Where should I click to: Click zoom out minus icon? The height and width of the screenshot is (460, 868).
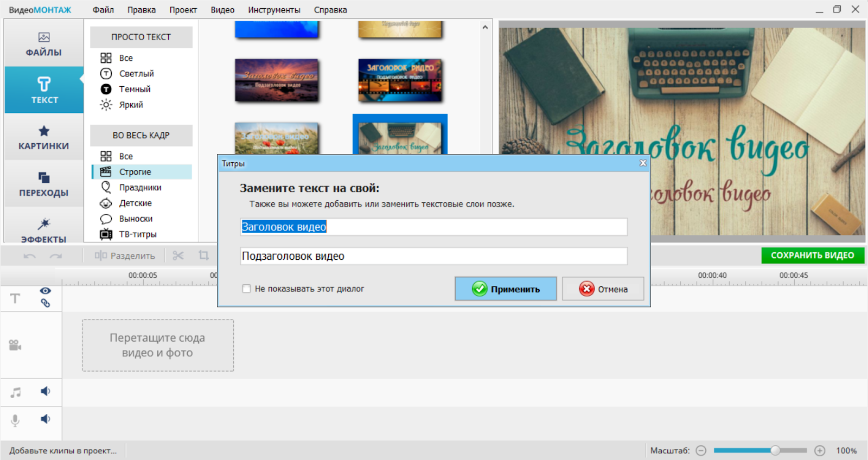tap(701, 451)
